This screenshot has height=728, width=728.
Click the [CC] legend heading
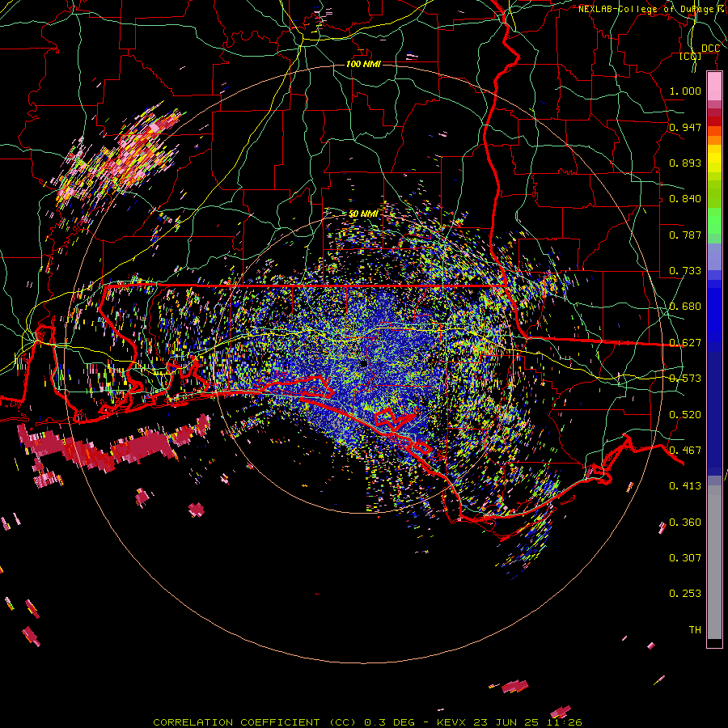pos(691,56)
